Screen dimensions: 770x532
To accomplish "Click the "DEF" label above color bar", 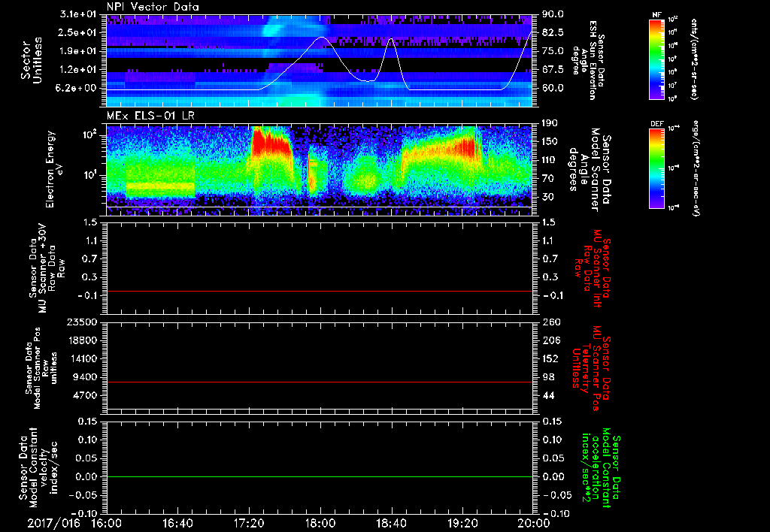I will [x=657, y=124].
